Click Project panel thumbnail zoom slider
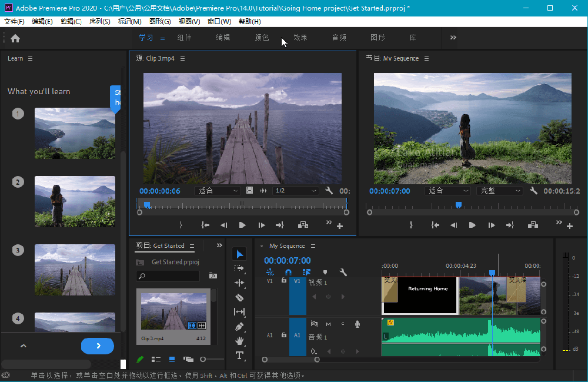 coord(203,360)
